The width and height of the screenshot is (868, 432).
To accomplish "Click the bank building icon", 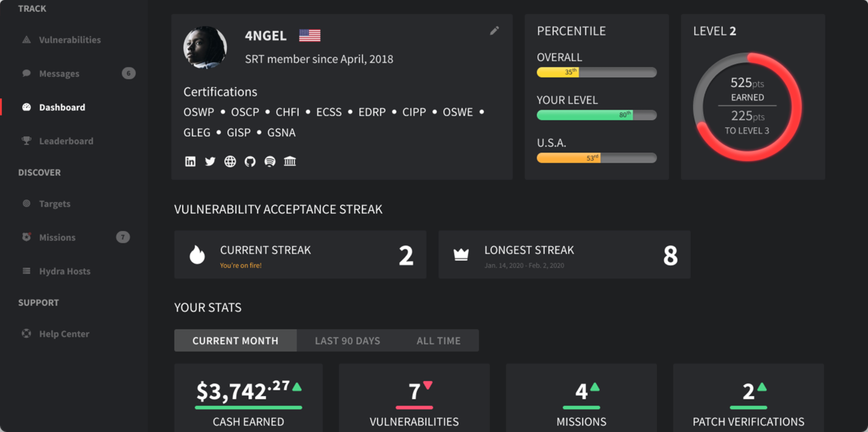I will tap(290, 162).
